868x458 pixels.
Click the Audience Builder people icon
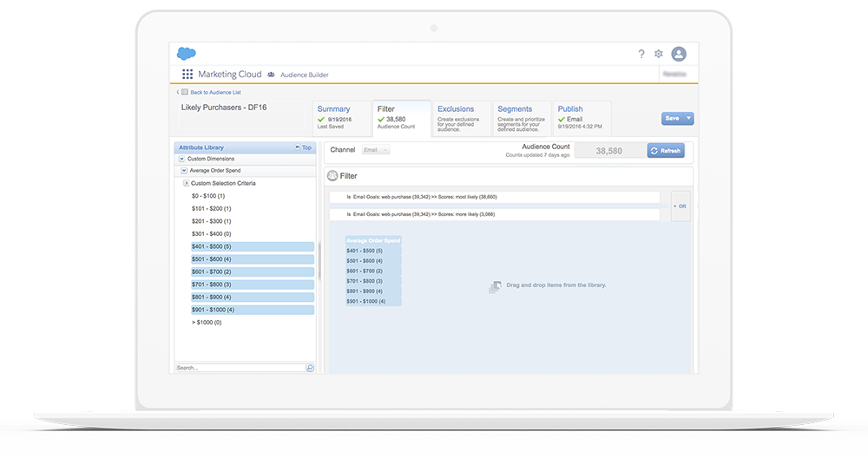(272, 75)
